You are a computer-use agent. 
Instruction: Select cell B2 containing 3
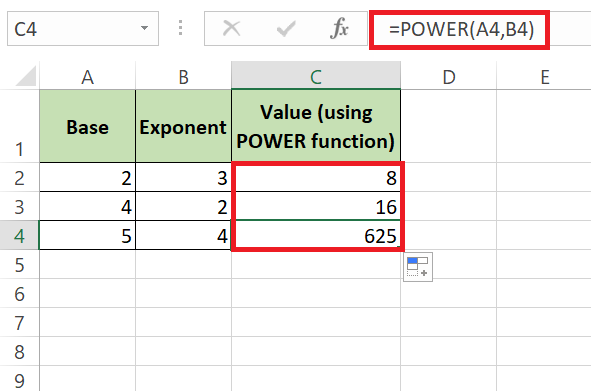pyautogui.click(x=184, y=178)
